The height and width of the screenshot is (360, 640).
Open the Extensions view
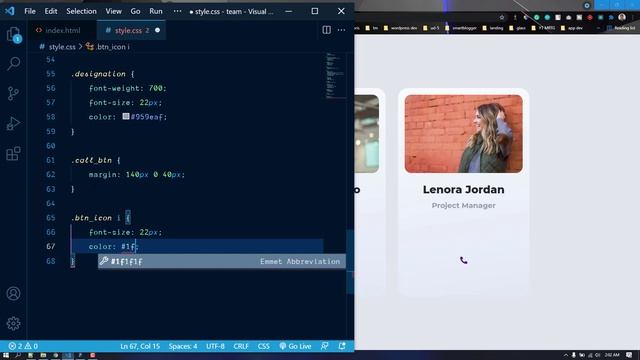point(13,153)
